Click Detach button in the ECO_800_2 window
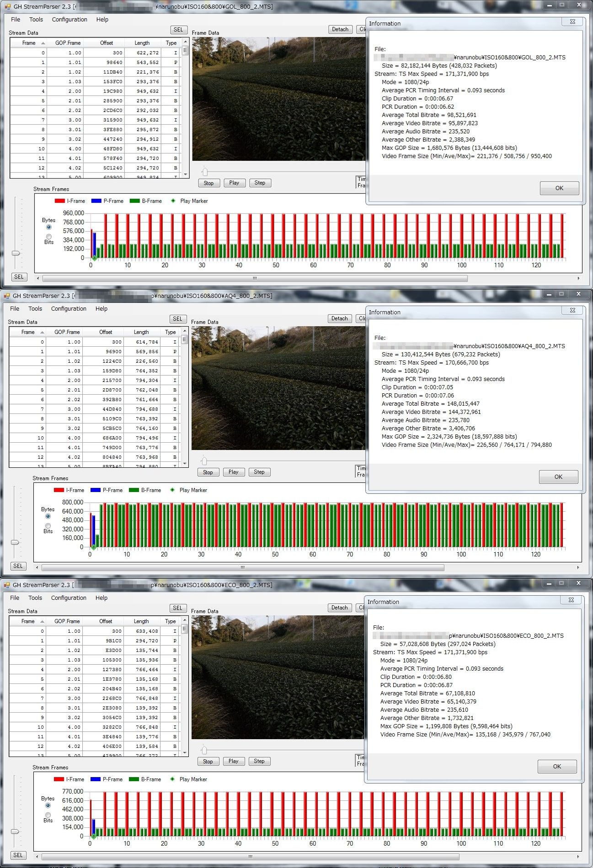Image resolution: width=593 pixels, height=868 pixels. tap(339, 608)
